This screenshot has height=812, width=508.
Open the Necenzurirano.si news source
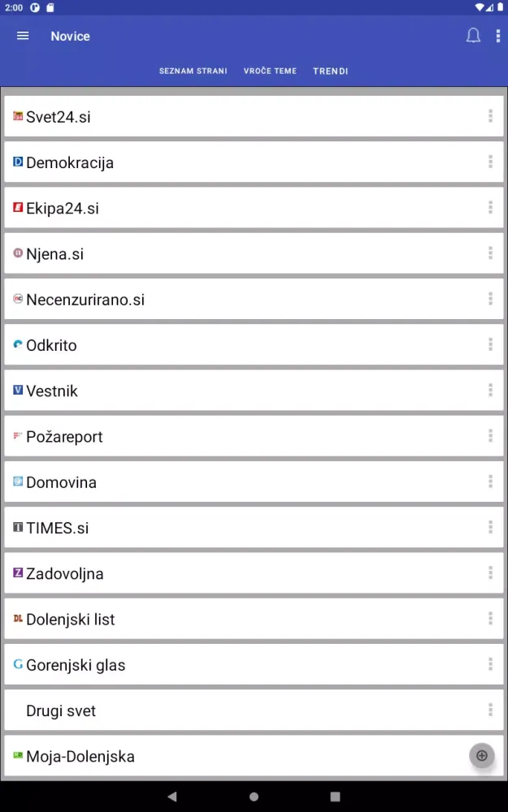tap(85, 300)
